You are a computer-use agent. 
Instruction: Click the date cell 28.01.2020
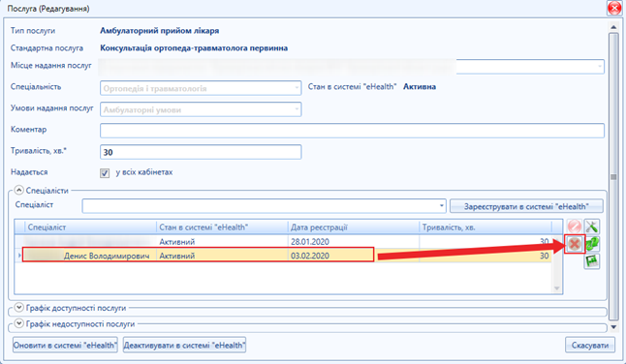click(309, 242)
